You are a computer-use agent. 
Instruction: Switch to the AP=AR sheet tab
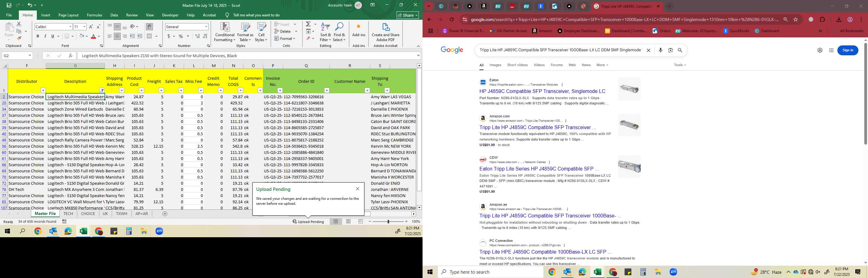pos(142,214)
